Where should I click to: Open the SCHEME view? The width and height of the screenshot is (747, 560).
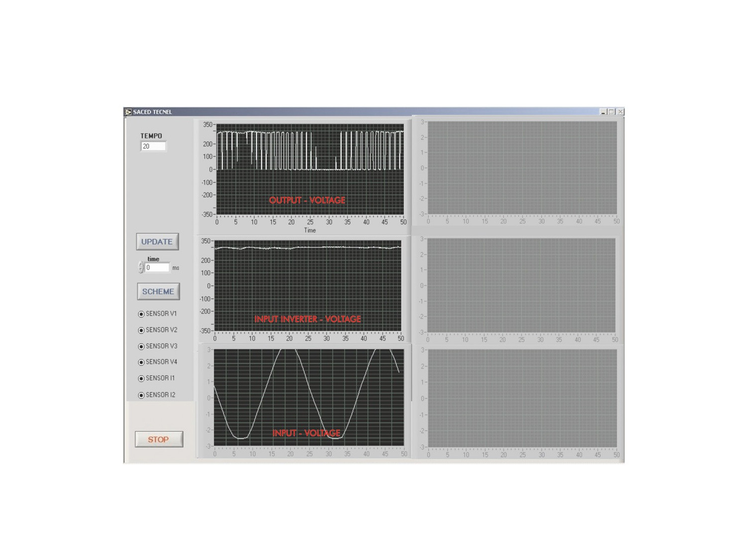[158, 292]
